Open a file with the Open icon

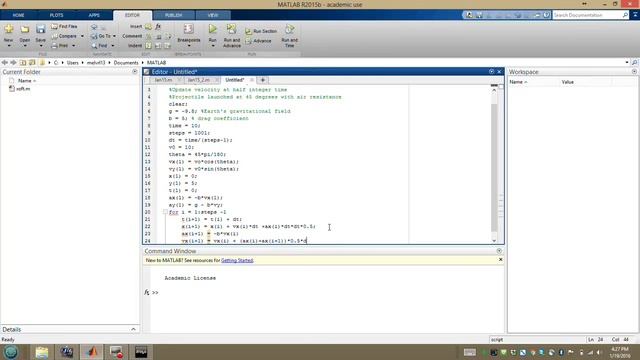click(x=25, y=29)
